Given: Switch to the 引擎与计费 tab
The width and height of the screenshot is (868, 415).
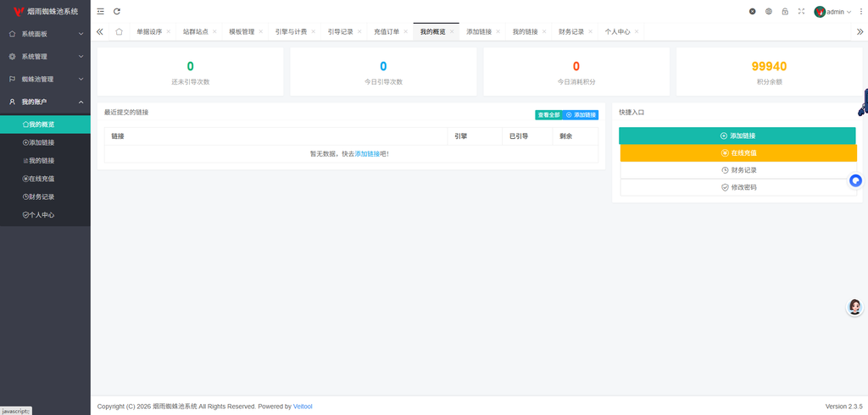Looking at the screenshot, I should [x=292, y=31].
